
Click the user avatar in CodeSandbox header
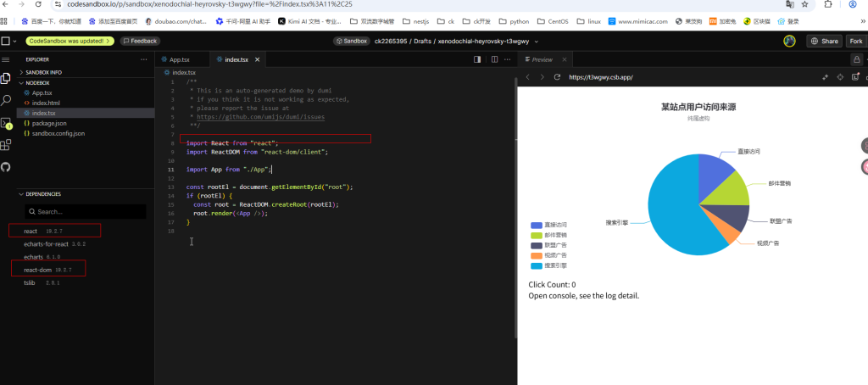(x=789, y=41)
